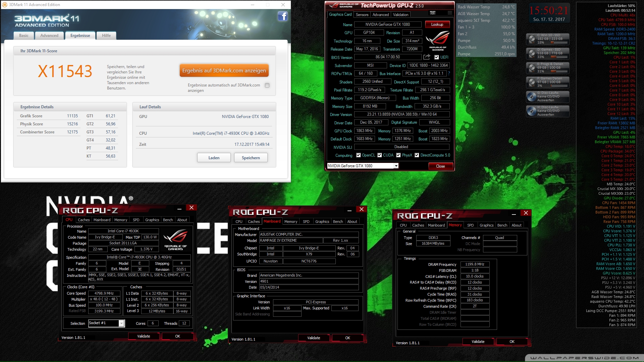
Task: Switch to the Basic tab in 3DMark 11
Action: pos(24,36)
